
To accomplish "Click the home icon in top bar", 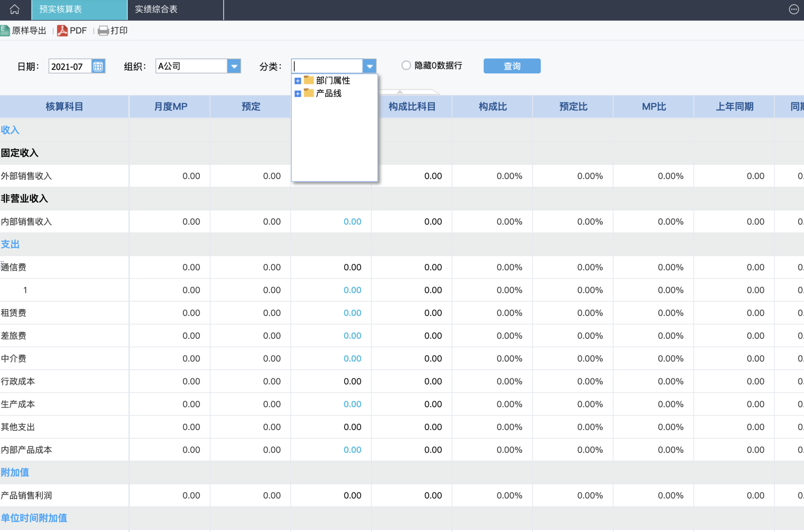I will [15, 9].
